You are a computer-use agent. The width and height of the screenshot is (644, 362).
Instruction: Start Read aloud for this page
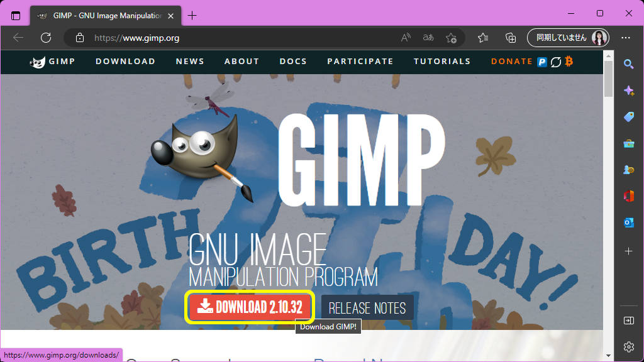[x=405, y=38]
